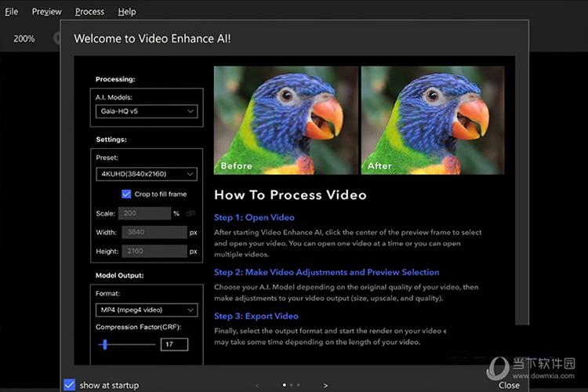Click the aspect ratio lock icon beside Scale
The height and width of the screenshot is (392, 588).
point(191,213)
